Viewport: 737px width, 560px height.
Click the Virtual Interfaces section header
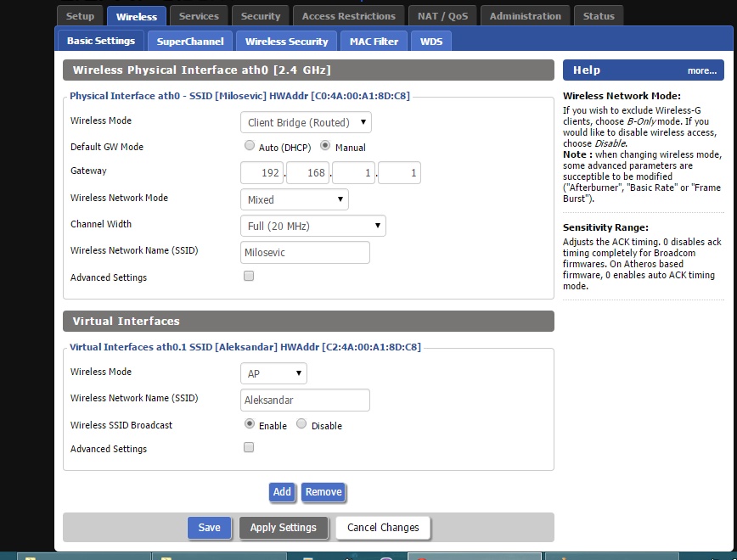point(308,321)
